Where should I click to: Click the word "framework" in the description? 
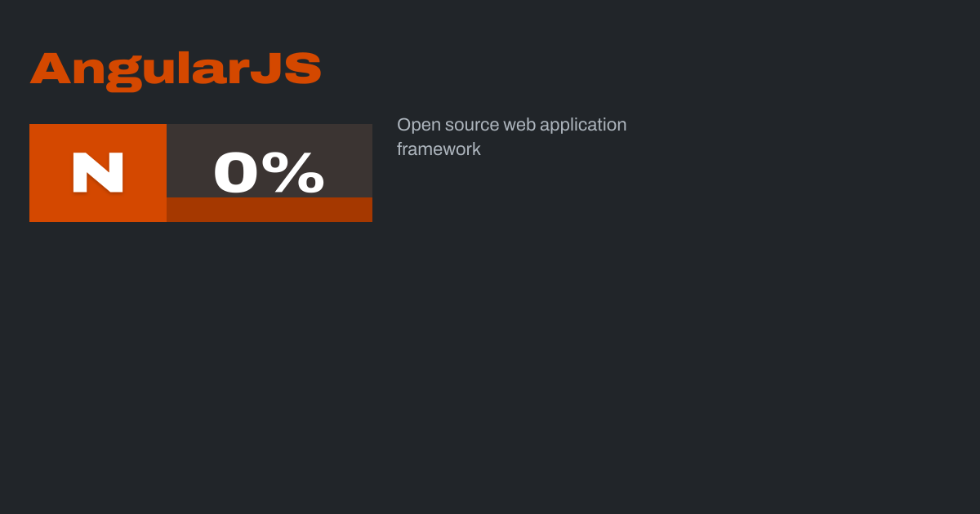pyautogui.click(x=439, y=149)
